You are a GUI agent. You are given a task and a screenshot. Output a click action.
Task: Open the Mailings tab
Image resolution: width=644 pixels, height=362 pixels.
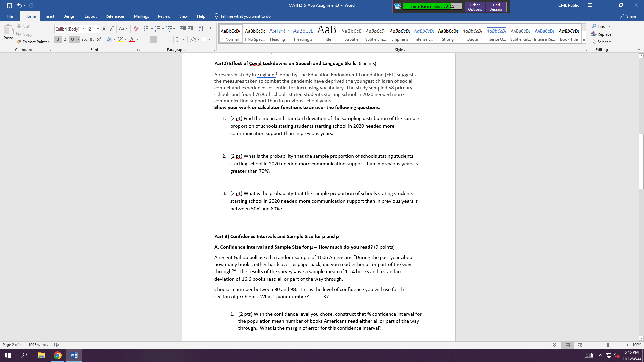pos(141,16)
